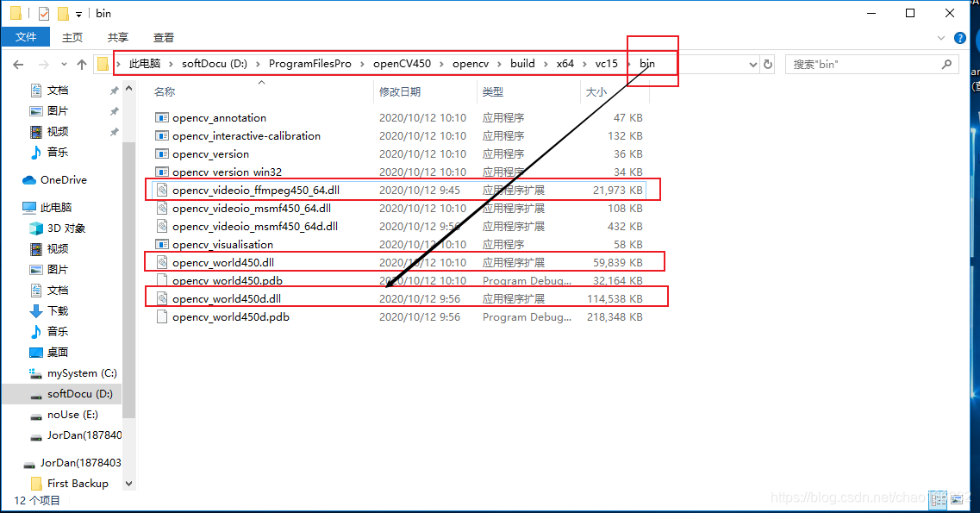
Task: Refresh the bin folder view
Action: (768, 64)
